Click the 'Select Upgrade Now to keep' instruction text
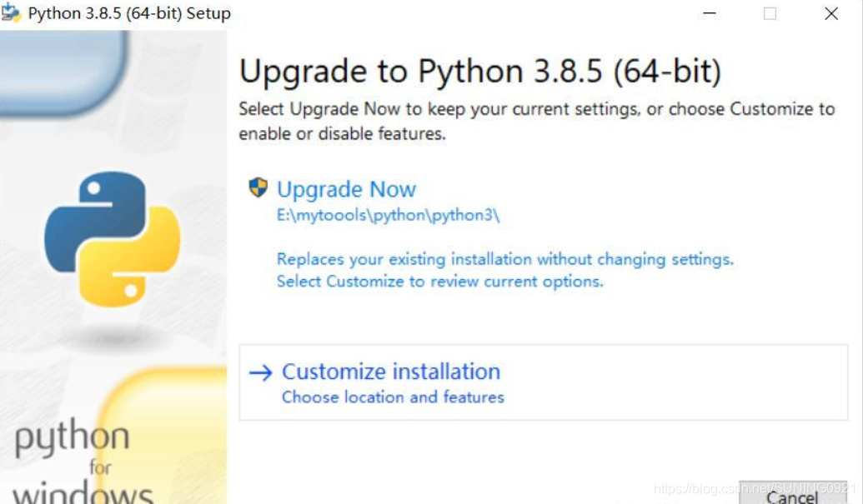The image size is (863, 504). [537, 121]
